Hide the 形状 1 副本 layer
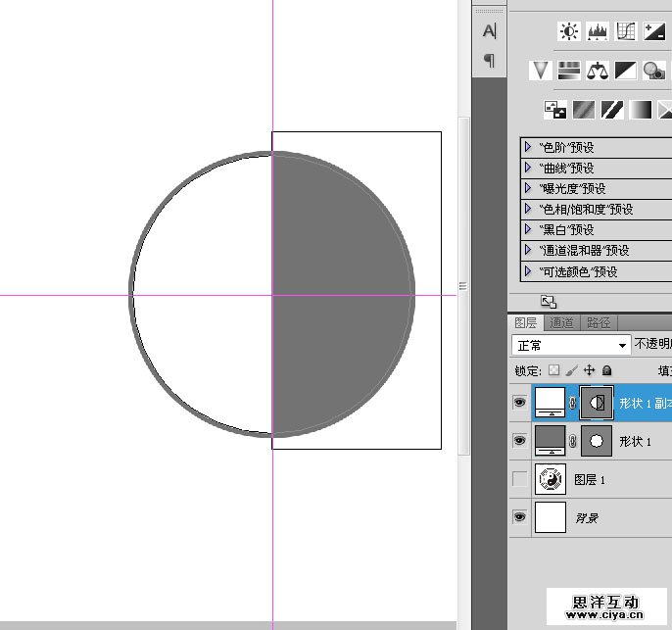This screenshot has height=630, width=672. click(x=519, y=402)
